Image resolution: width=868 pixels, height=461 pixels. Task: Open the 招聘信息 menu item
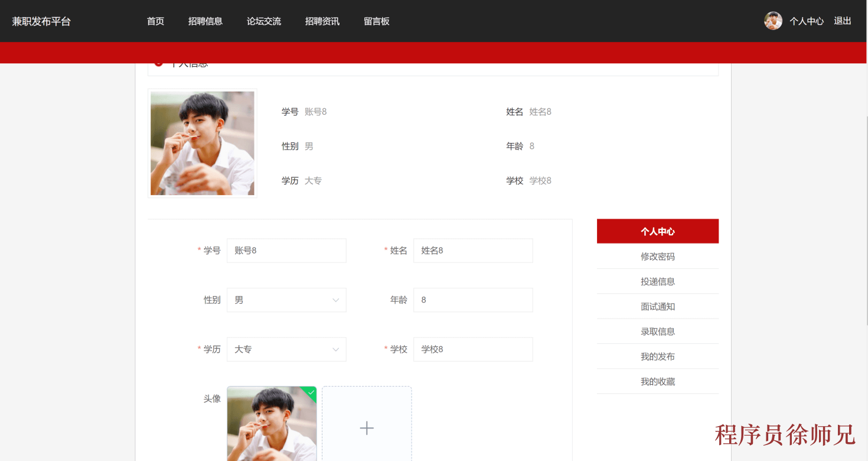[x=205, y=21]
